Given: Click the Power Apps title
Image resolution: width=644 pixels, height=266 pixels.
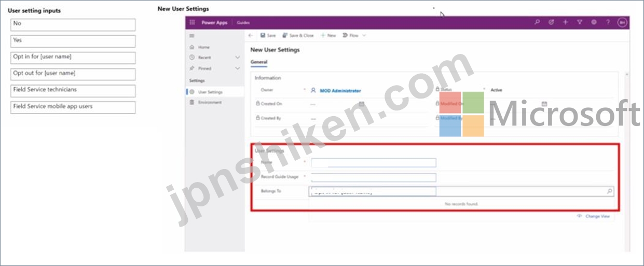Looking at the screenshot, I should (214, 23).
